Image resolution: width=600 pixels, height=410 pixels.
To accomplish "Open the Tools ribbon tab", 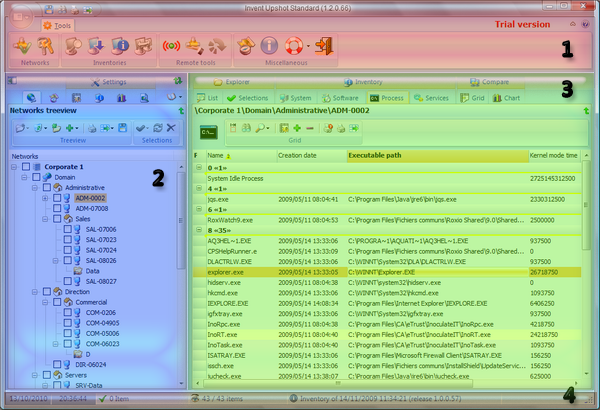I will coord(58,26).
